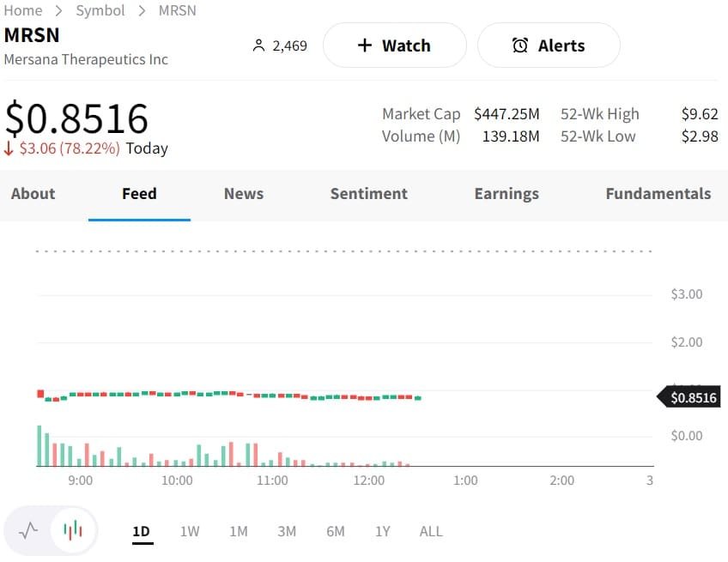Image resolution: width=728 pixels, height=562 pixels.
Task: Switch to the News tab
Action: coord(244,194)
